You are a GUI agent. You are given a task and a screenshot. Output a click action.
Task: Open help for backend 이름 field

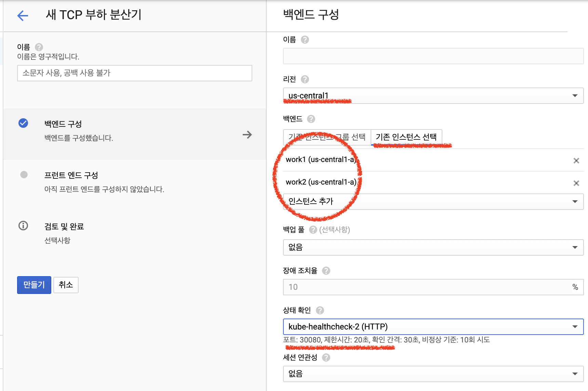[305, 40]
